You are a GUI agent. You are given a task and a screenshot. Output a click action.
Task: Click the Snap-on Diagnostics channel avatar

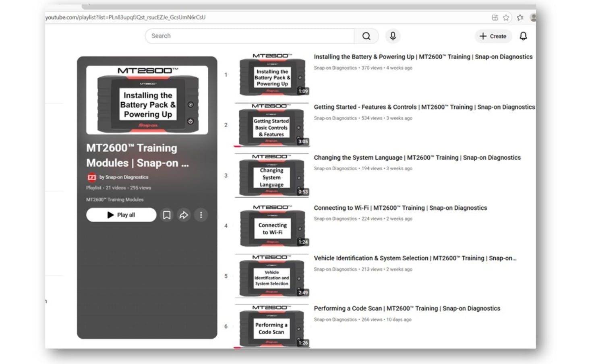point(92,177)
